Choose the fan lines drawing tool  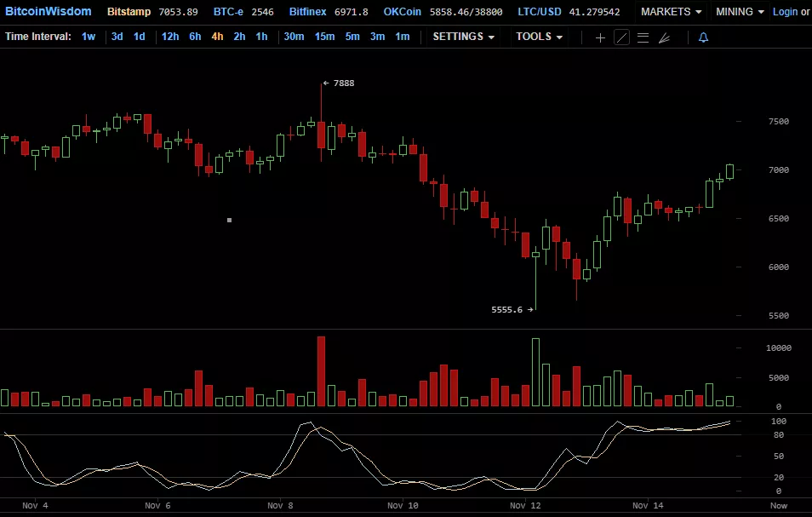665,37
